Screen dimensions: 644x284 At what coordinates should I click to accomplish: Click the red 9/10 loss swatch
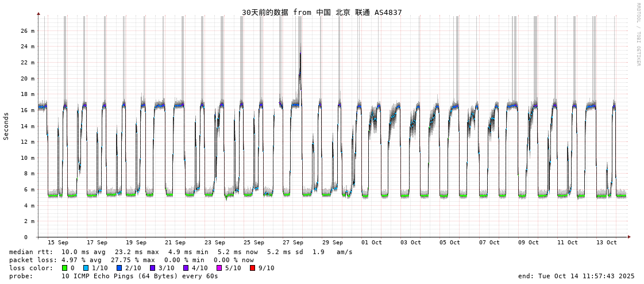click(252, 268)
